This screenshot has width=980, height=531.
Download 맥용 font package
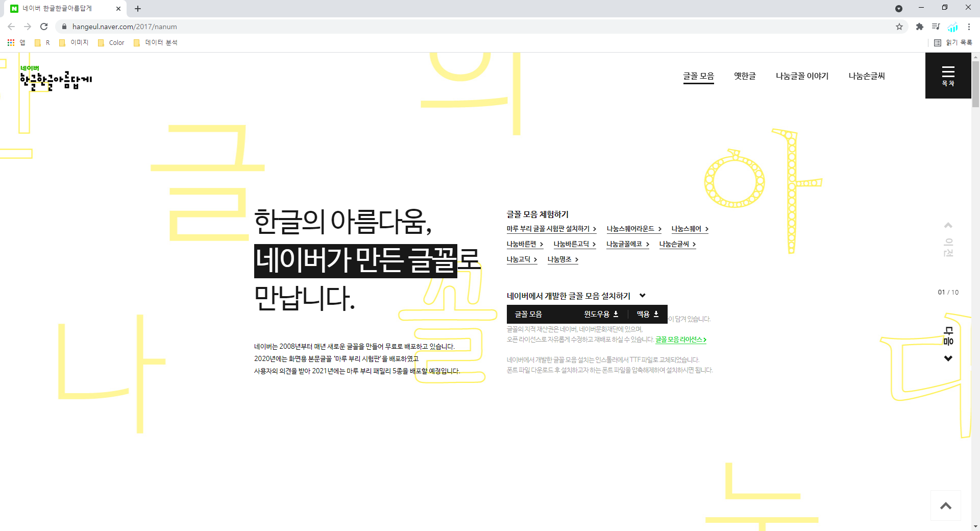(x=648, y=314)
